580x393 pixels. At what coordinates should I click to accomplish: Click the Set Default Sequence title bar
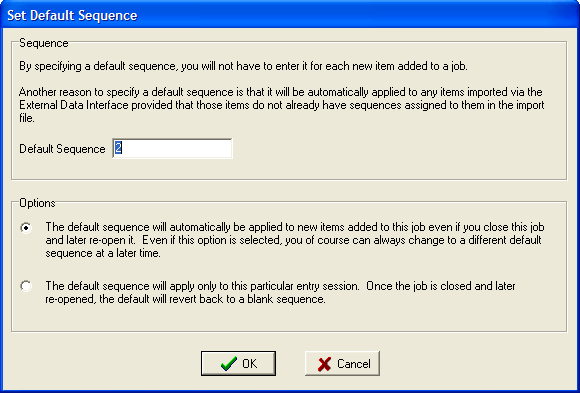[x=290, y=15]
